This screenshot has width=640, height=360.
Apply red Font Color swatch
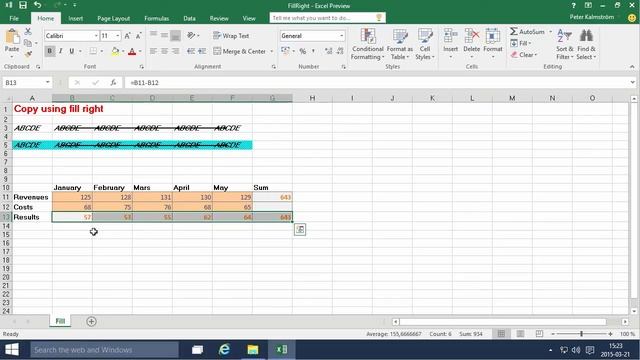pyautogui.click(x=132, y=51)
